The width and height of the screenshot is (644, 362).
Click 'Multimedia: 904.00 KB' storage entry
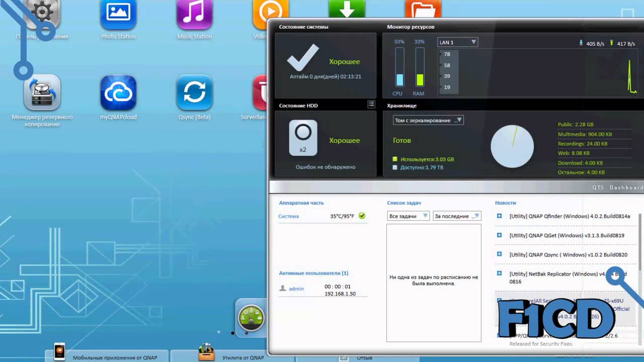point(585,134)
